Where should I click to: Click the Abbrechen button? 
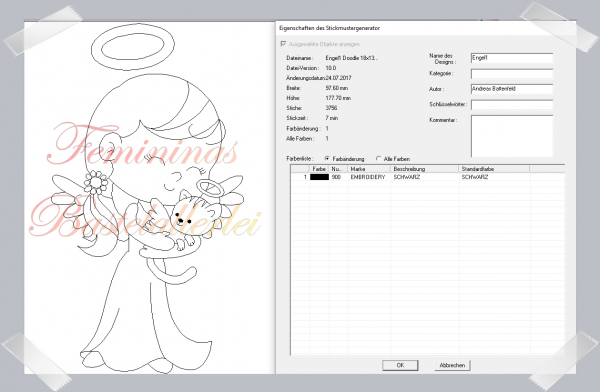point(452,365)
